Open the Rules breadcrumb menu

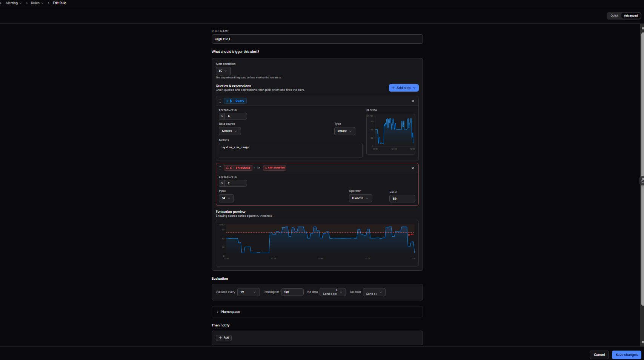click(x=37, y=3)
